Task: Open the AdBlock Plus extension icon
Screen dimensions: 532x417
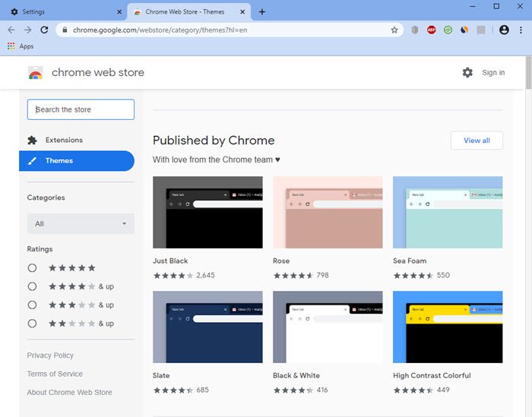Action: click(x=431, y=30)
